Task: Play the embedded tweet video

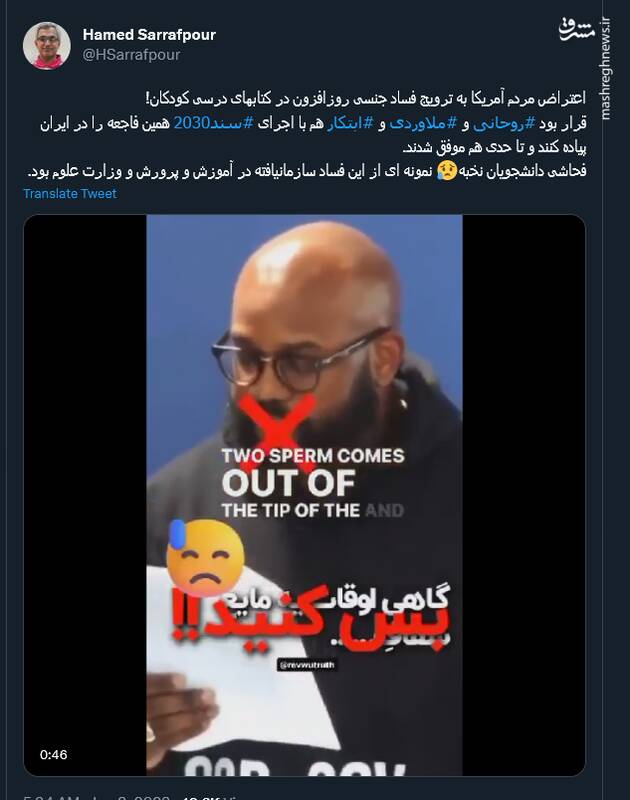Action: (x=304, y=495)
